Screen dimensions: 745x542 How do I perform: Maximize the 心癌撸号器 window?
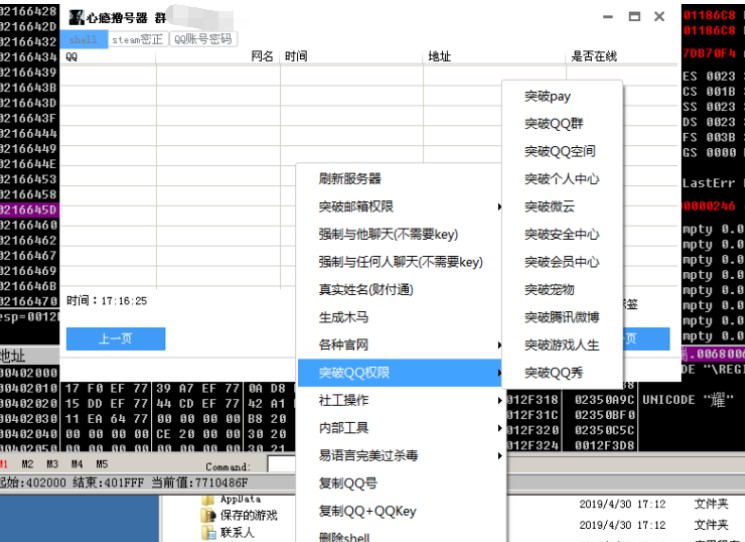[x=634, y=17]
